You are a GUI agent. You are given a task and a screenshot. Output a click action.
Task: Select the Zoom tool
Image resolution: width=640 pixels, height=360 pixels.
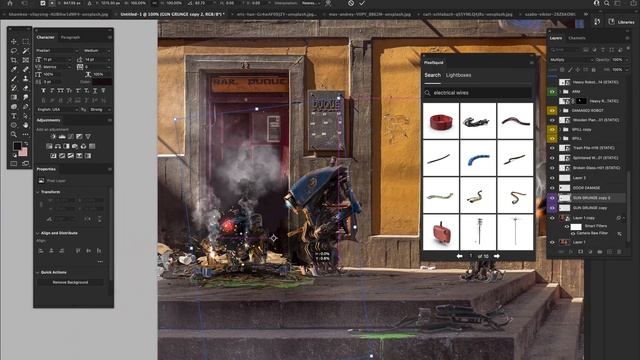click(14, 134)
